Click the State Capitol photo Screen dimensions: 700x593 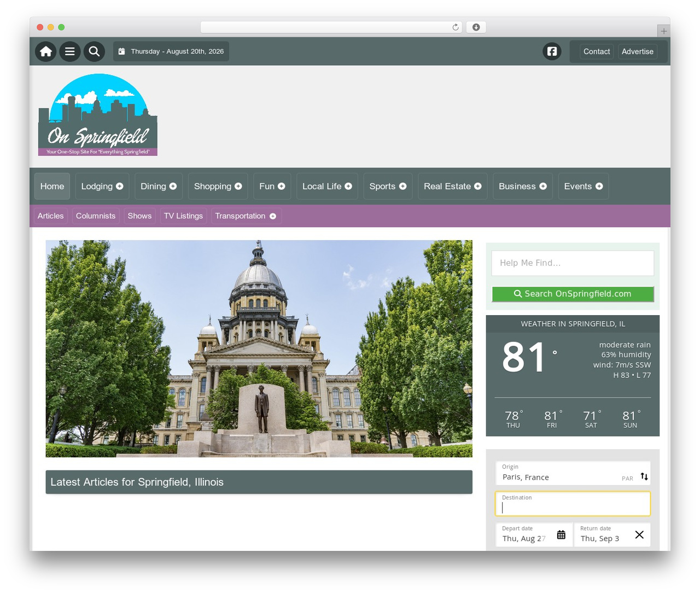[259, 348]
